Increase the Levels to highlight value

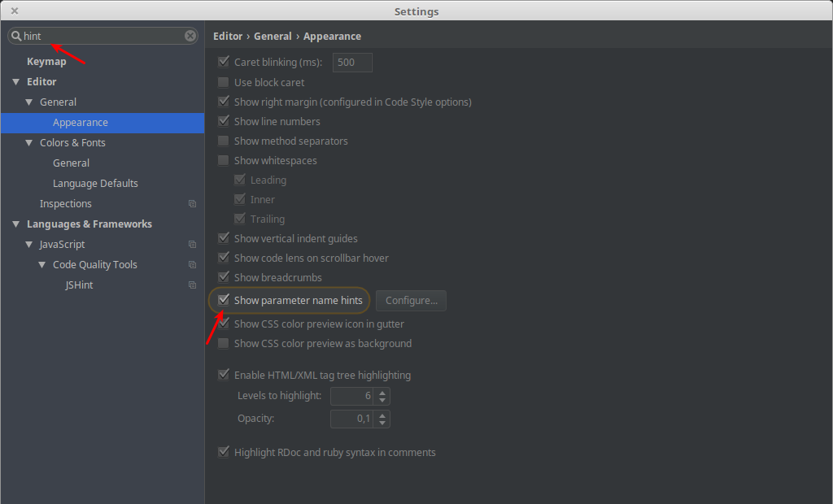[382, 393]
